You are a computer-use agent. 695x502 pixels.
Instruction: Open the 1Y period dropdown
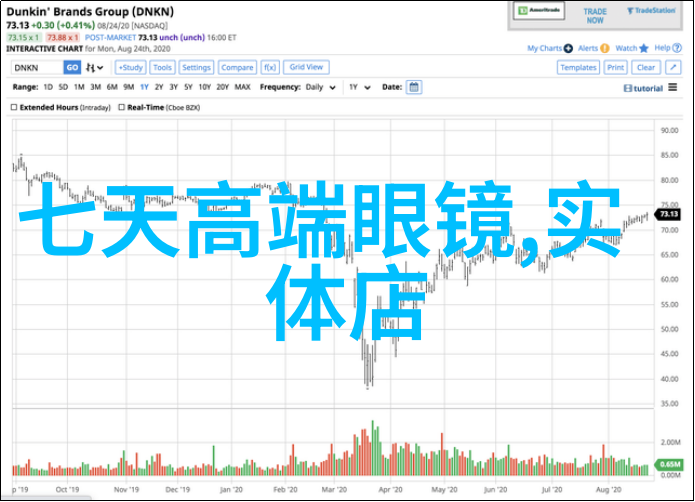(x=359, y=87)
